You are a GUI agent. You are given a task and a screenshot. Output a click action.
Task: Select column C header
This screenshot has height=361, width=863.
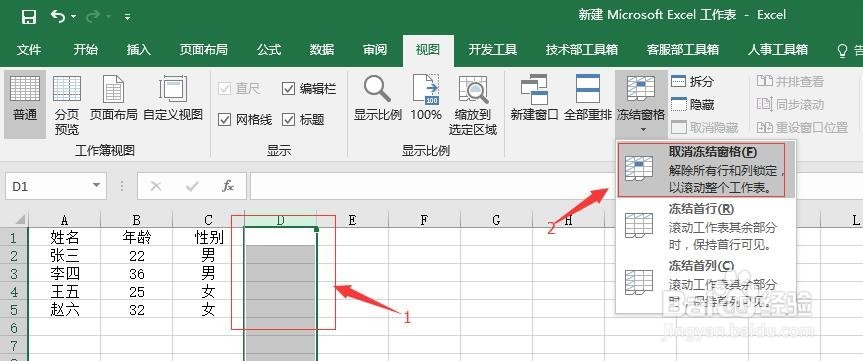[x=209, y=220]
